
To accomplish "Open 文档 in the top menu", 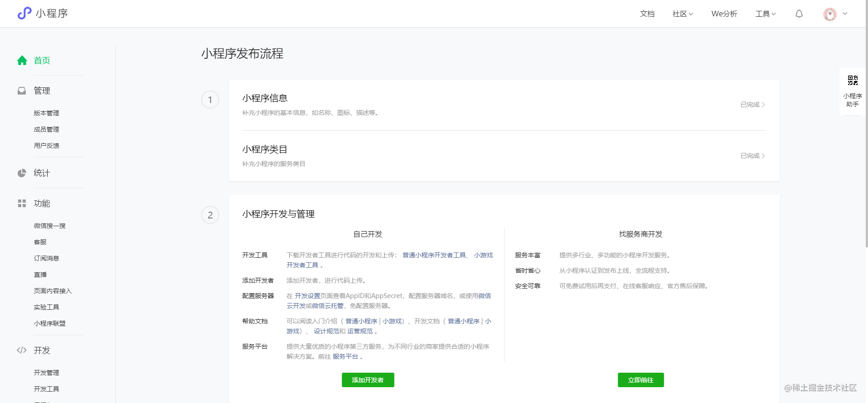I will (x=647, y=14).
